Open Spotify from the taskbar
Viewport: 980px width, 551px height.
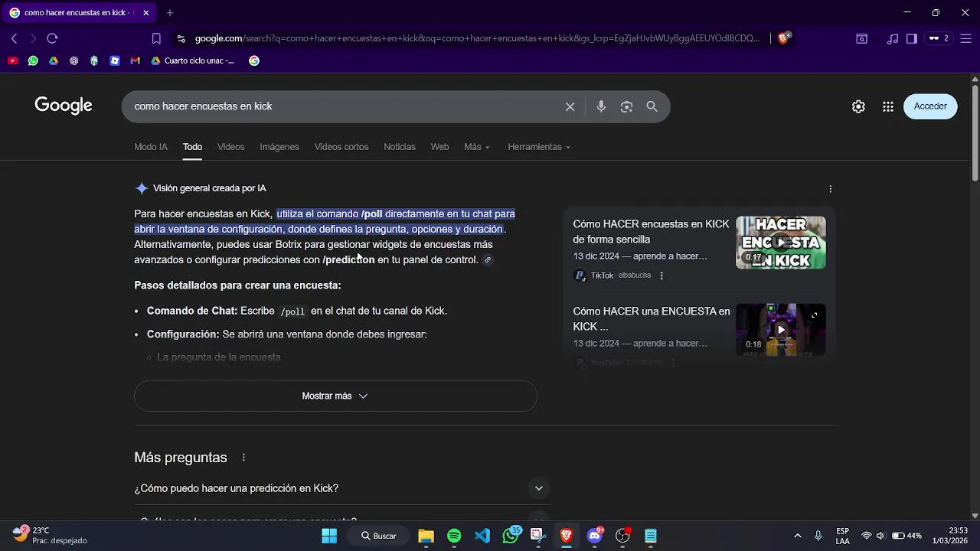pos(454,536)
